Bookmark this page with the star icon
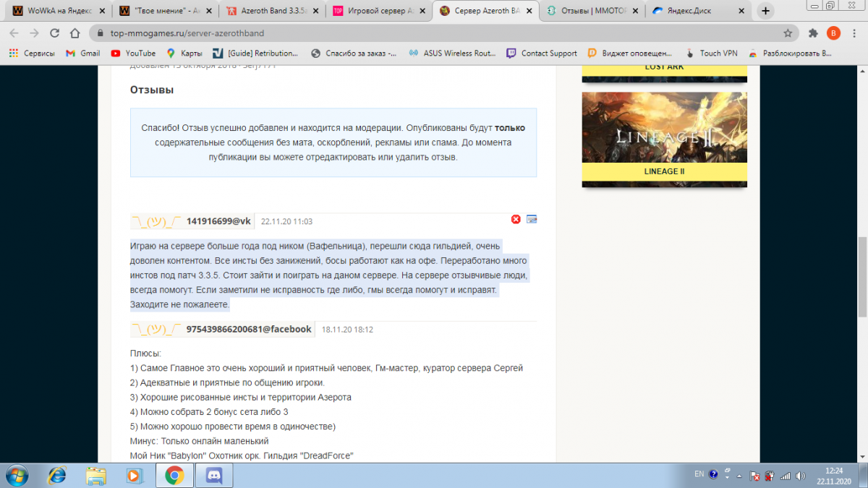This screenshot has height=488, width=868. pos(788,33)
